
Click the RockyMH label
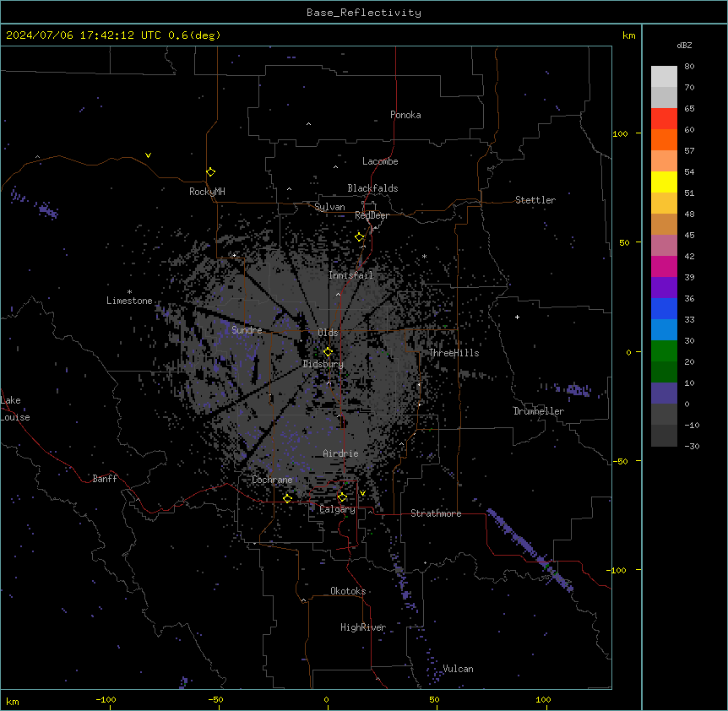207,192
